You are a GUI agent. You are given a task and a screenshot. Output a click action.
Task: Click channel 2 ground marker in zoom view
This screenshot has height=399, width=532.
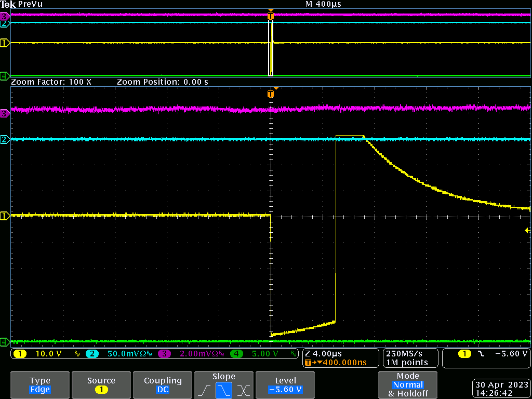click(5, 139)
